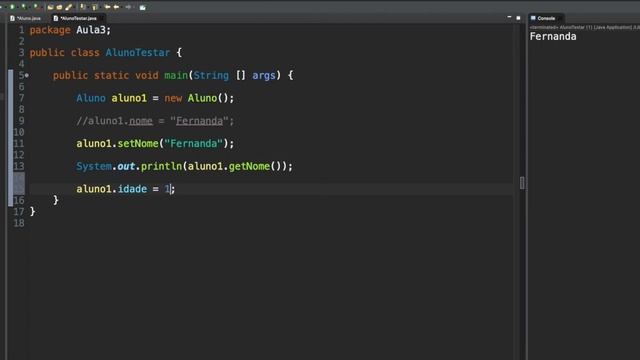Maximize the editor area
This screenshot has height=360, width=640.
518,18
